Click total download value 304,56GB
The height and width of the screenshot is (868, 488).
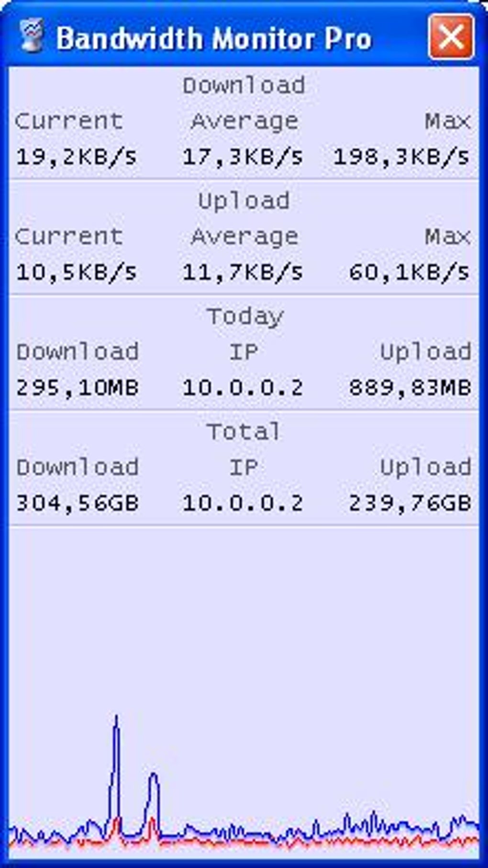tap(78, 503)
